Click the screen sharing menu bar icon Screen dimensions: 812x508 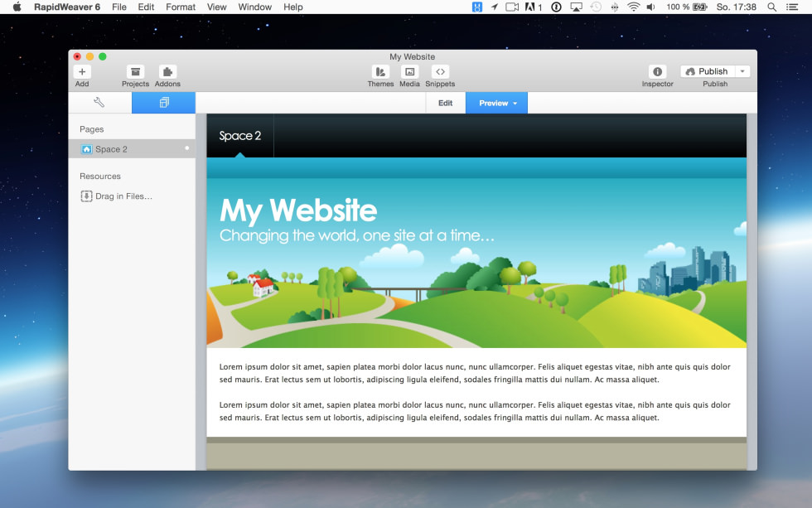(x=512, y=7)
